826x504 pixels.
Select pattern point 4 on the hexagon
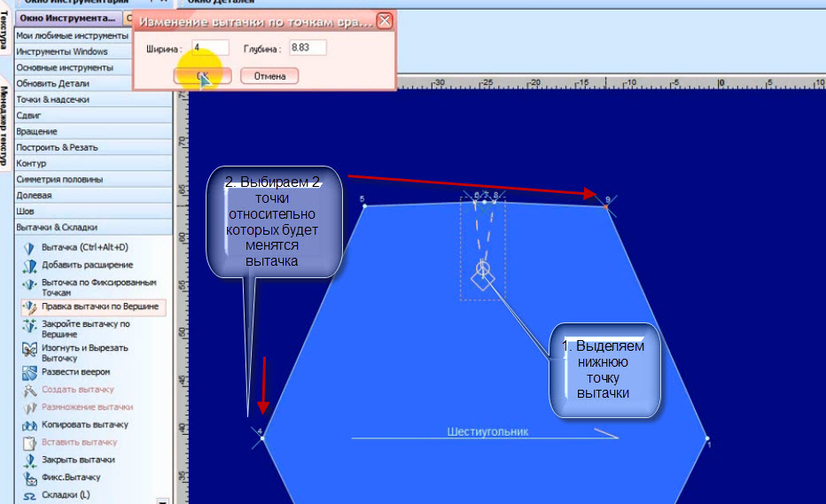(x=261, y=438)
